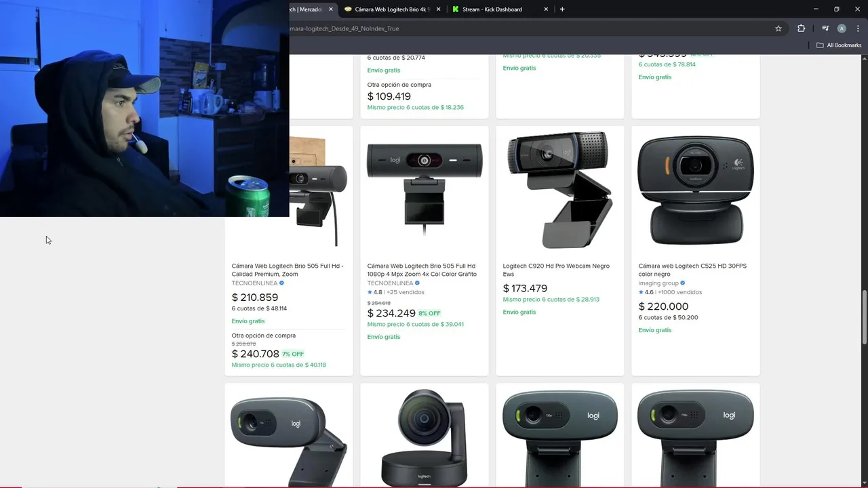Click the address bar URL field
Image resolution: width=868 pixels, height=488 pixels.
[529, 28]
